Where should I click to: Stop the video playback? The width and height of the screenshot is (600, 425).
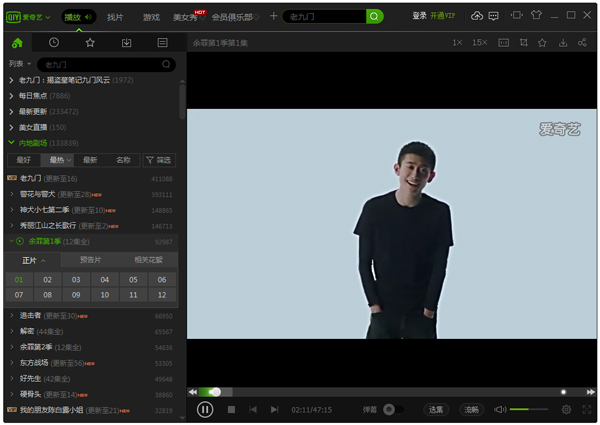click(231, 410)
